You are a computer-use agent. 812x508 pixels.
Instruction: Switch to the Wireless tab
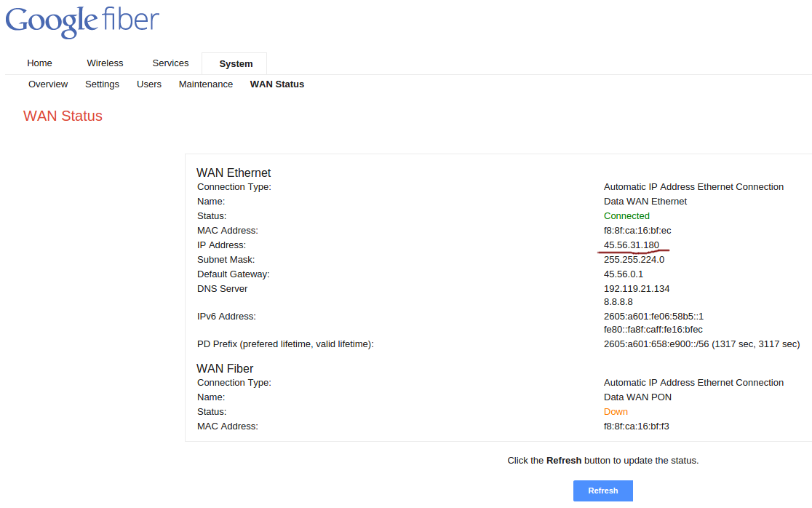(105, 63)
